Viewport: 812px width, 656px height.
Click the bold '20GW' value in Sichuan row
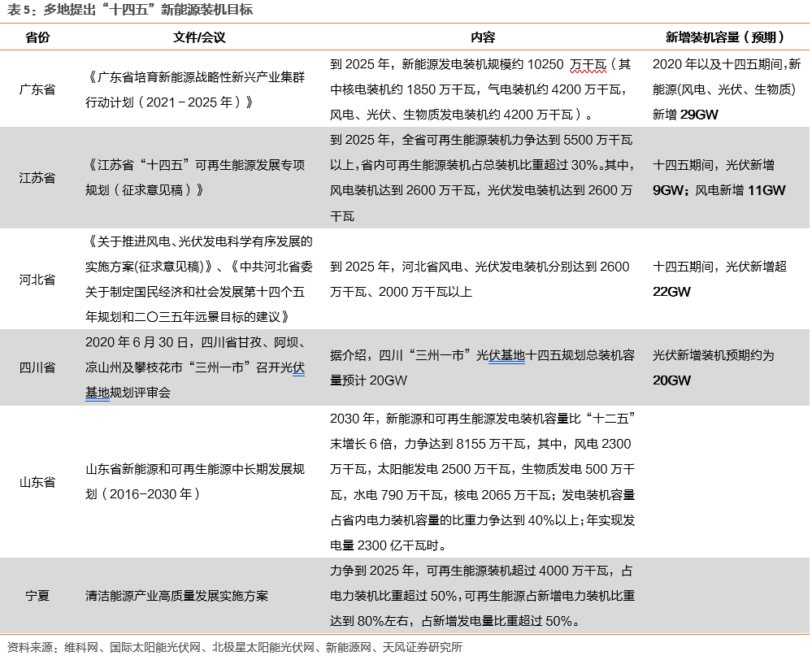[671, 380]
